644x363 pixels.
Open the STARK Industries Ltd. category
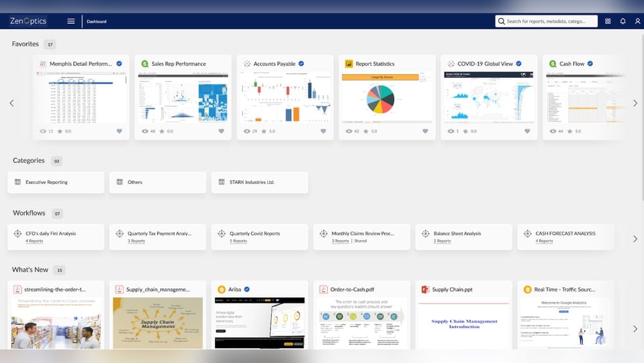260,182
